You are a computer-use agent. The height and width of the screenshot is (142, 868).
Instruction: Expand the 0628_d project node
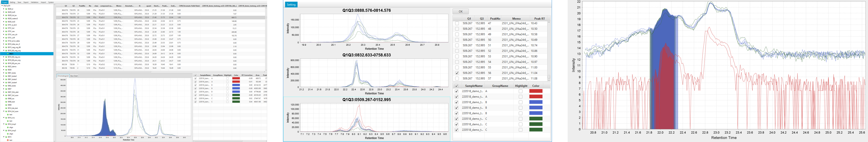(x=4, y=9)
